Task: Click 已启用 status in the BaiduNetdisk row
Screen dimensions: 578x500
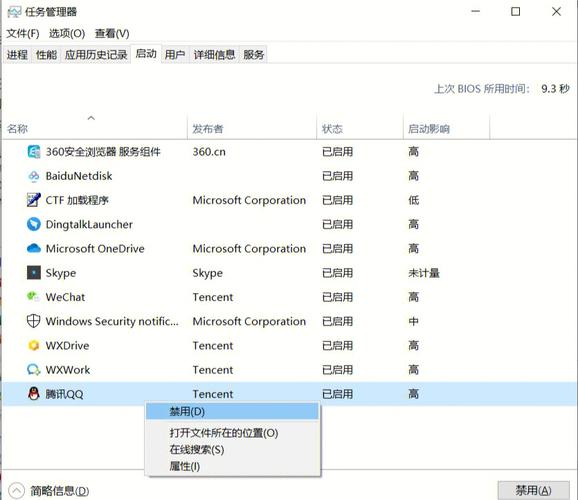Action: (338, 176)
